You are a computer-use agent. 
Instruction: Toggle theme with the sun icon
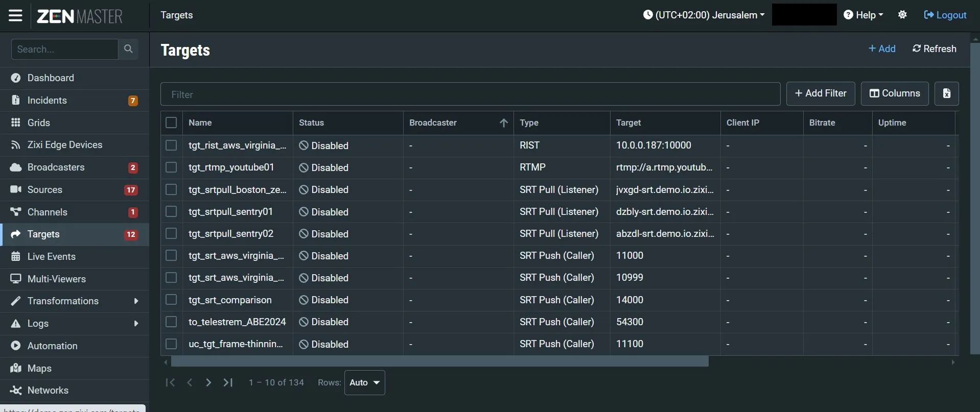pos(902,15)
